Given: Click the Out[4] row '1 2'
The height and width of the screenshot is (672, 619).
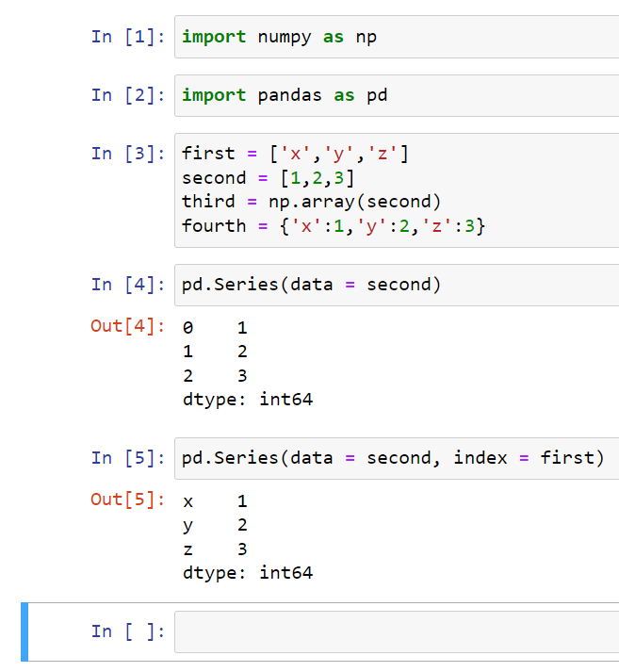Looking at the screenshot, I should coord(215,352).
